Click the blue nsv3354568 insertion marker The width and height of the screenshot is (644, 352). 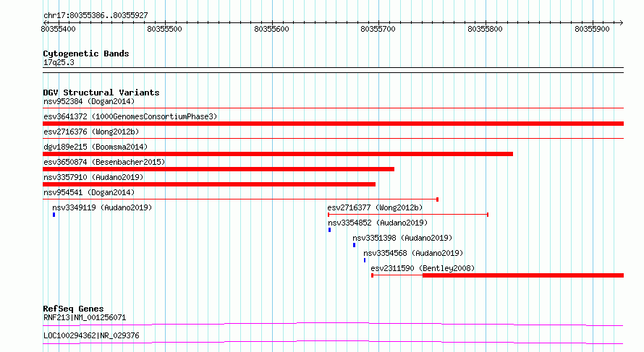[x=365, y=260]
